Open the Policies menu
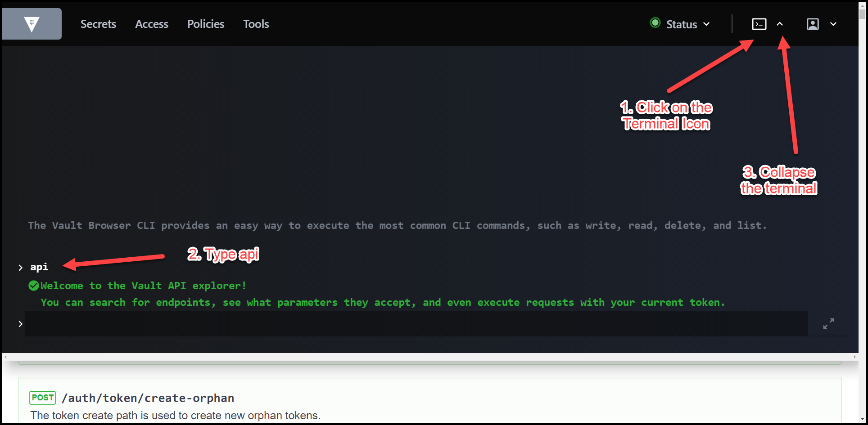 [x=205, y=24]
